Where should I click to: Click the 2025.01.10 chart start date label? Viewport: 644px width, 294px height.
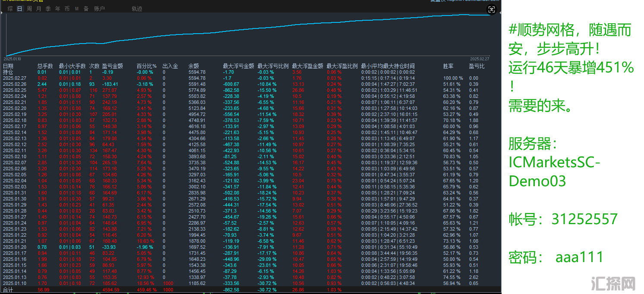click(x=12, y=59)
